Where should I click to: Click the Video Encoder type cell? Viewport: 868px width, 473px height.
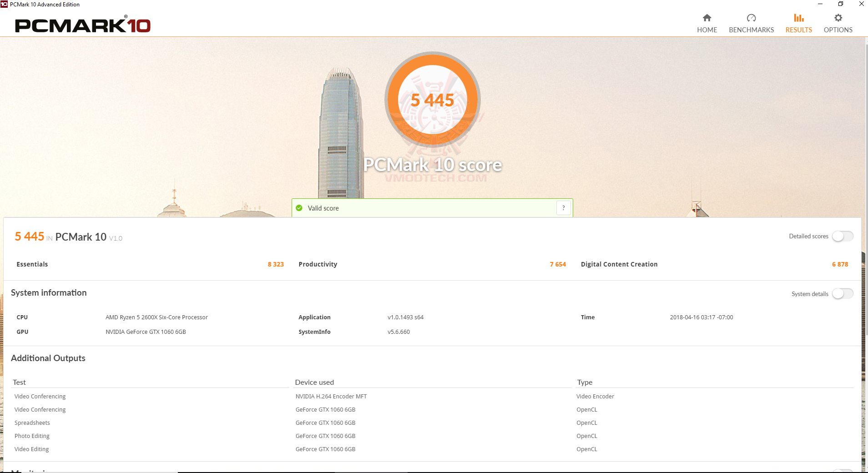point(595,397)
